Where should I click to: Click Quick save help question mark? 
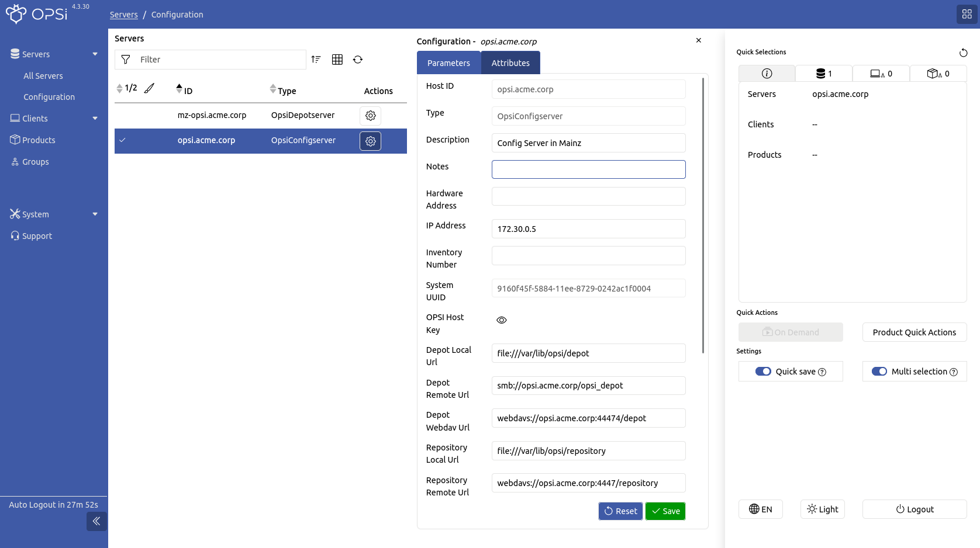point(822,372)
